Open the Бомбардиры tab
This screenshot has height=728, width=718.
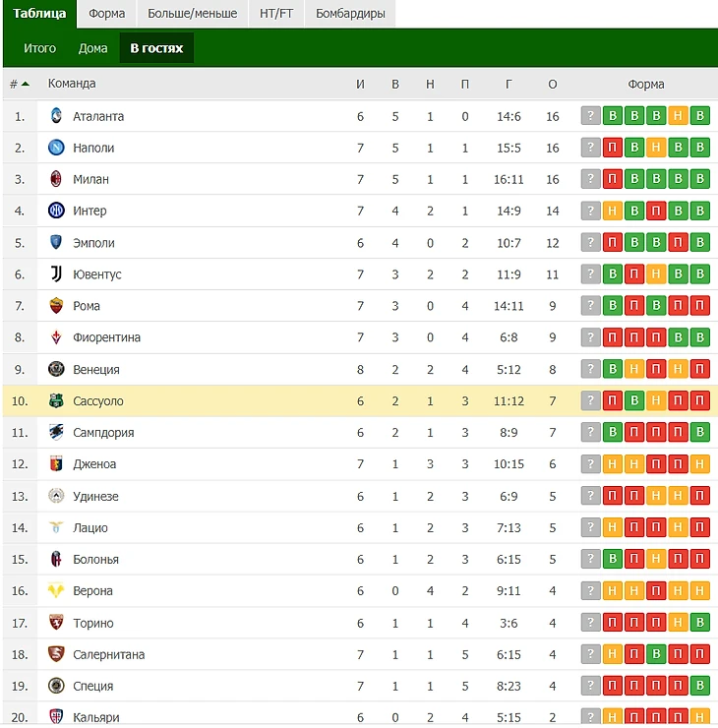click(x=350, y=14)
